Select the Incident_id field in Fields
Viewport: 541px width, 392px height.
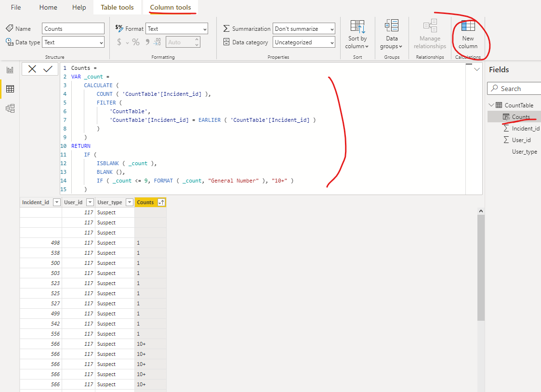(526, 128)
